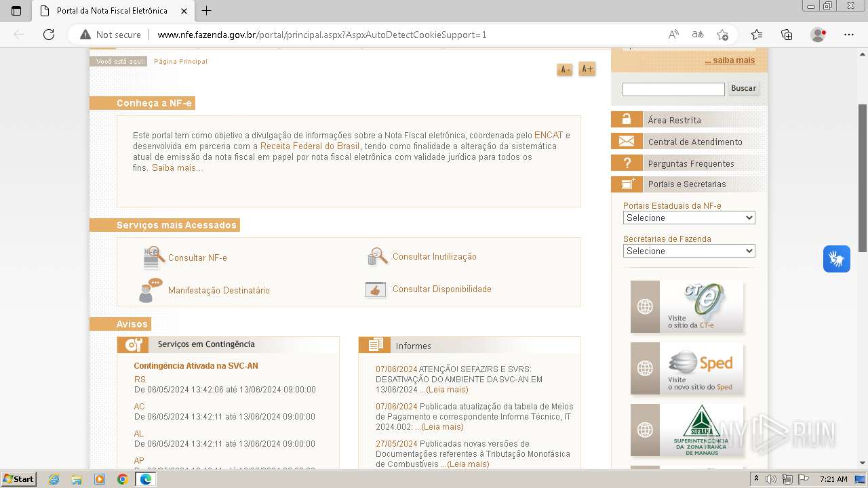Click the Área Restrita padlock icon
This screenshot has width=868, height=488.
click(x=627, y=119)
